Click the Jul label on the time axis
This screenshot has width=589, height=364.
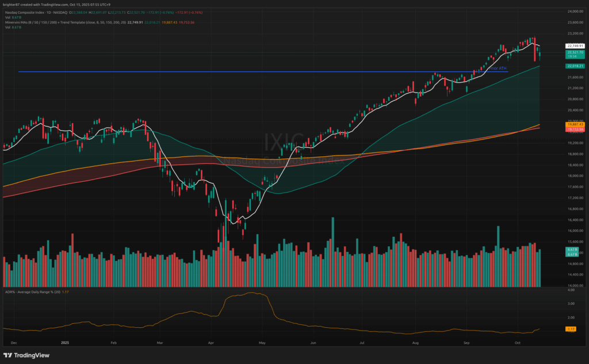tap(362, 342)
